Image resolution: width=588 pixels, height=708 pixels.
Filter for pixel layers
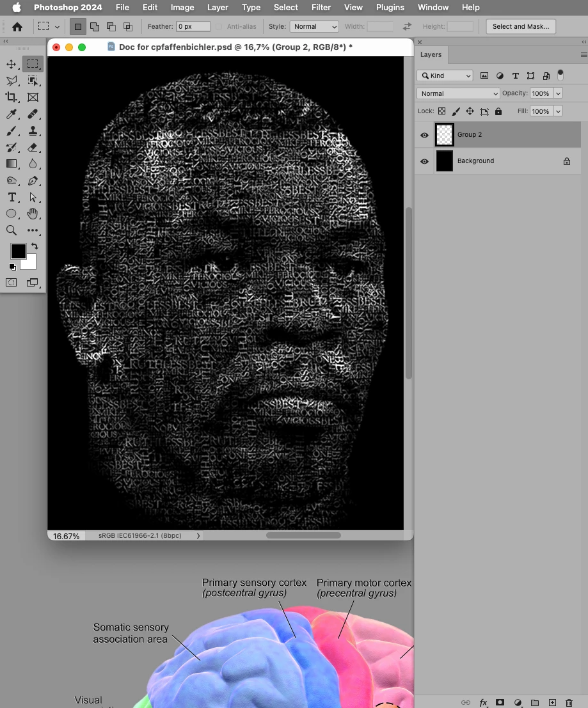click(x=484, y=75)
